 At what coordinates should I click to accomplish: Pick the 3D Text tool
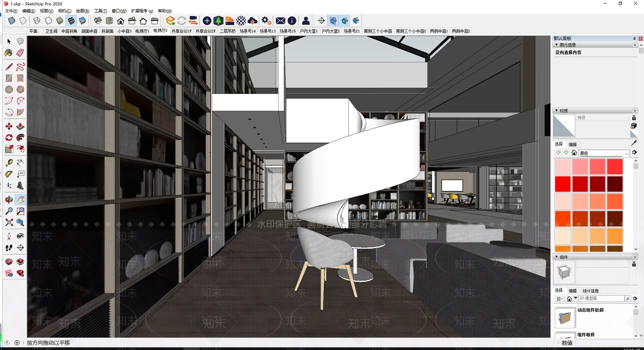pos(20,186)
